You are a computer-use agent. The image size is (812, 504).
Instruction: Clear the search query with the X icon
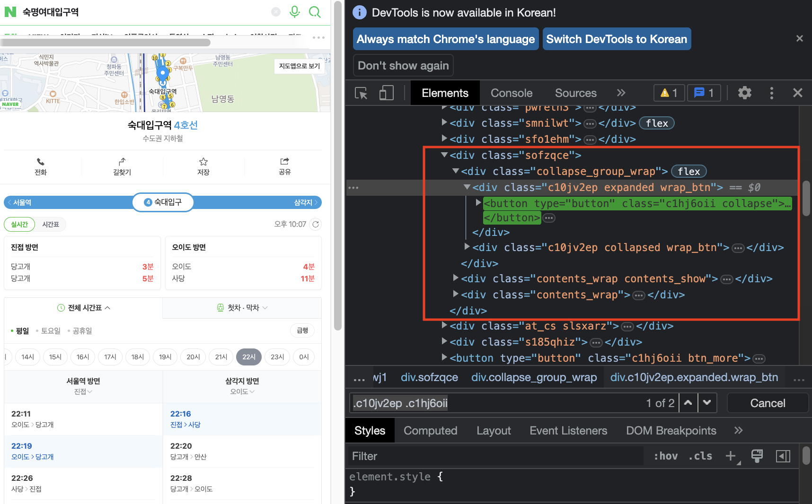click(x=276, y=12)
